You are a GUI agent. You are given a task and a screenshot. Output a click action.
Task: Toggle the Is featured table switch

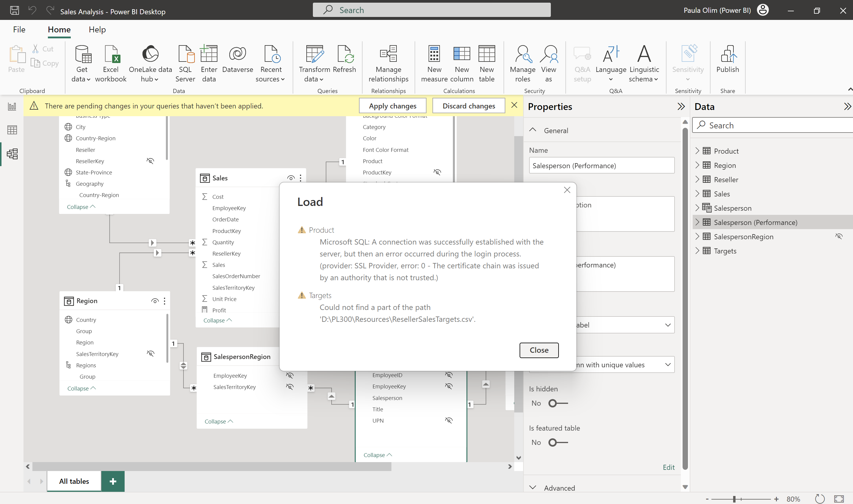coord(558,442)
